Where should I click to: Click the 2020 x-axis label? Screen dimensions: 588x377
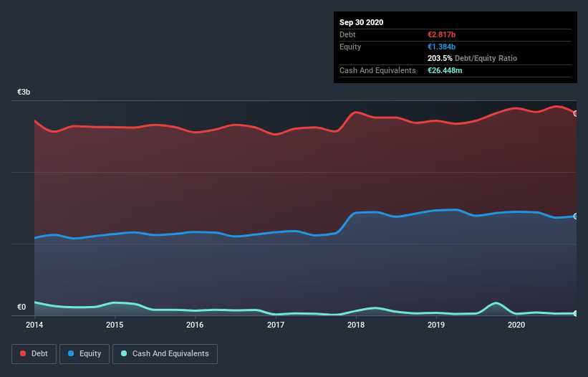tap(516, 325)
